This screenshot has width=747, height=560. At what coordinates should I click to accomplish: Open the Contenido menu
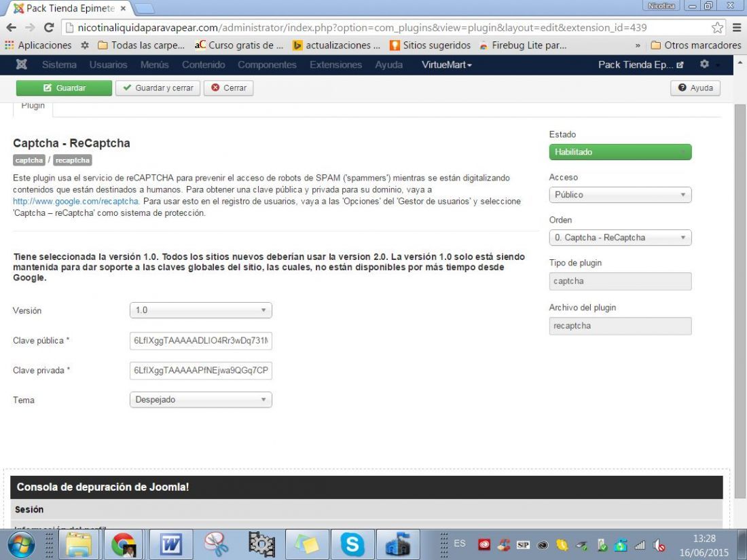tap(204, 64)
